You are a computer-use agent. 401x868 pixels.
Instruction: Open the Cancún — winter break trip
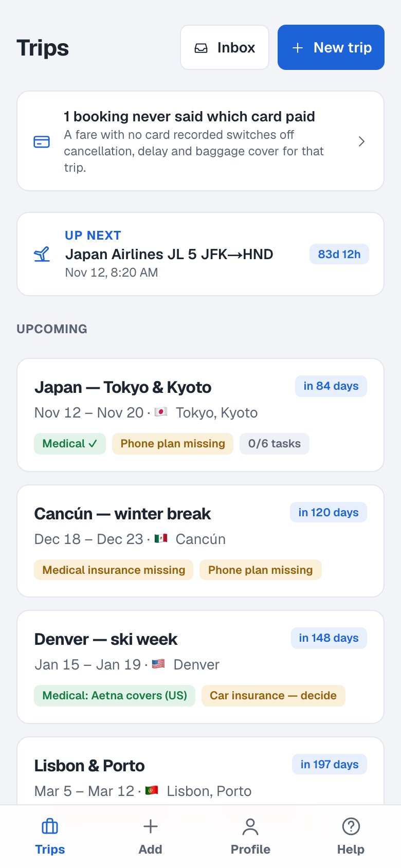(x=200, y=541)
